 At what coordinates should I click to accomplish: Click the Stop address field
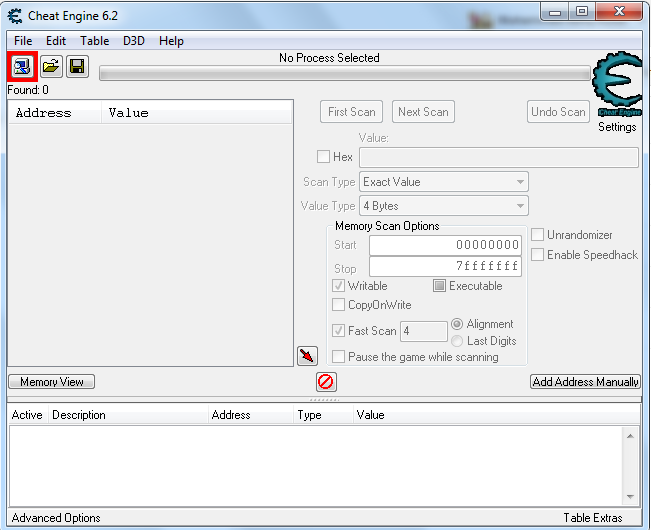click(445, 266)
